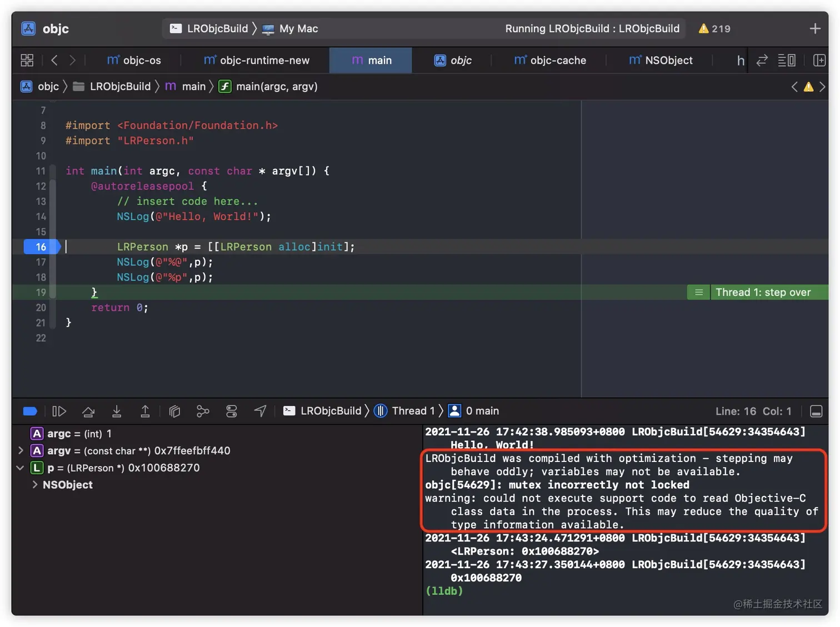
Task: Click the (lldb) prompt input
Action: tap(444, 591)
